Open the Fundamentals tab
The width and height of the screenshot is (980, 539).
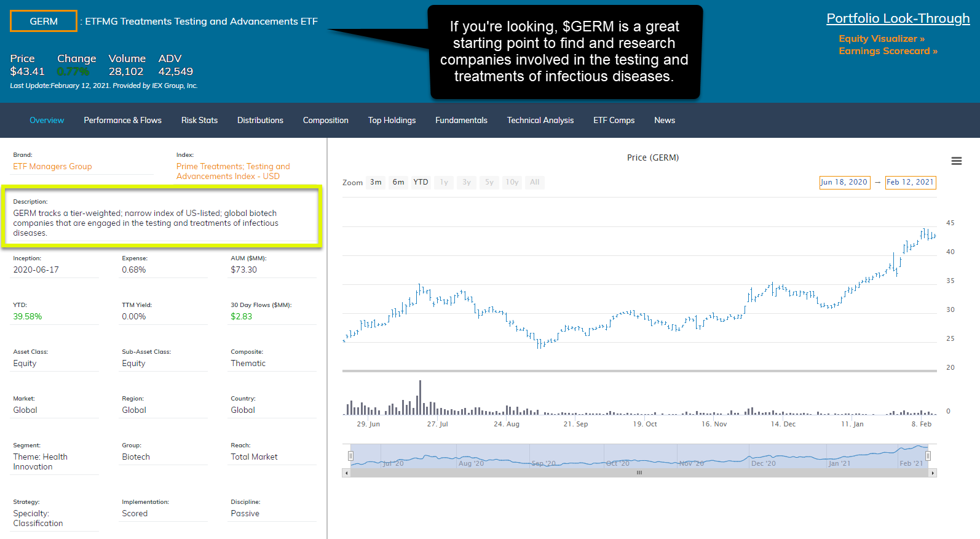462,121
